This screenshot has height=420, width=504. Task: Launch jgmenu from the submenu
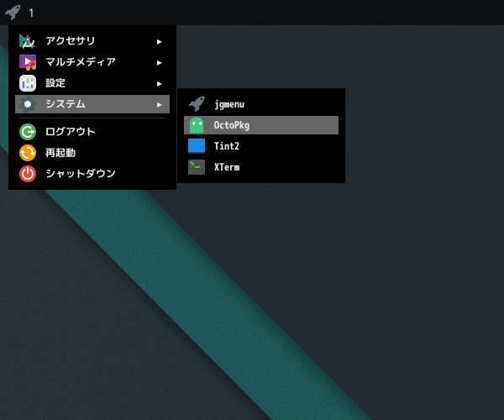point(261,104)
